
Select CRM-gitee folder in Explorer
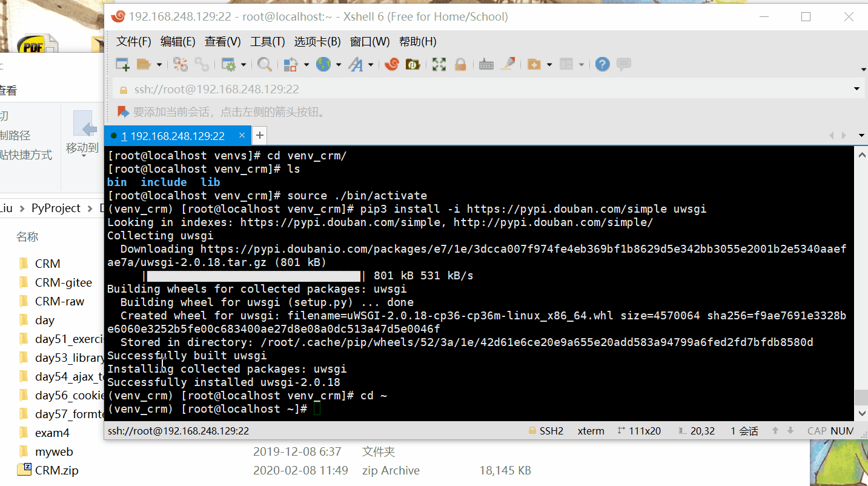(x=64, y=282)
